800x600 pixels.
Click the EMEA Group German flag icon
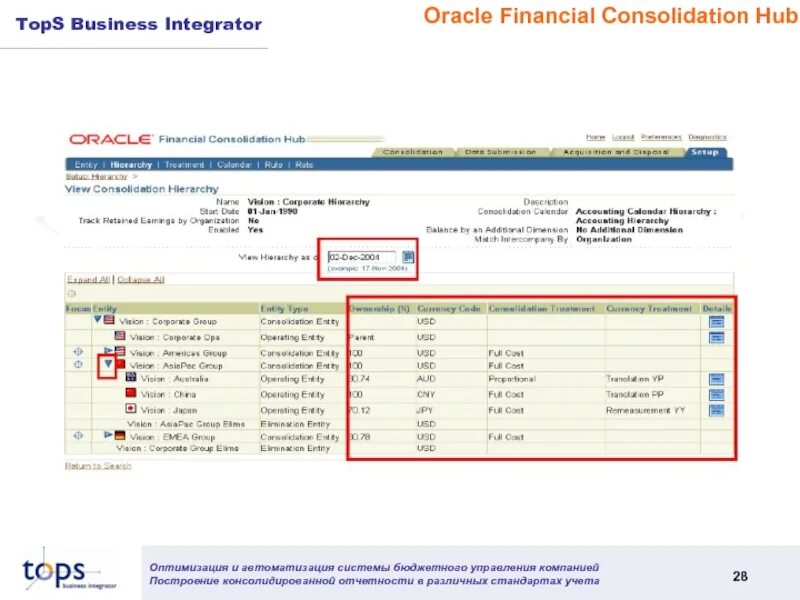click(120, 435)
